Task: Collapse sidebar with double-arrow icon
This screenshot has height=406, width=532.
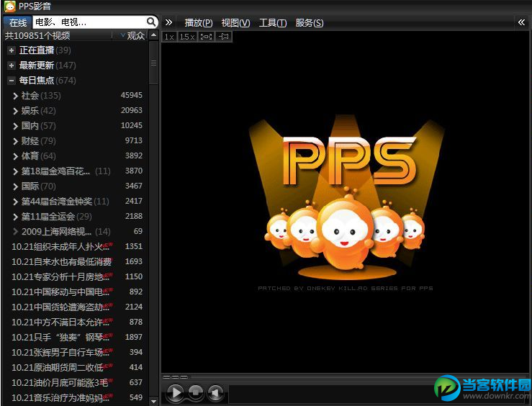Action: click(x=169, y=22)
